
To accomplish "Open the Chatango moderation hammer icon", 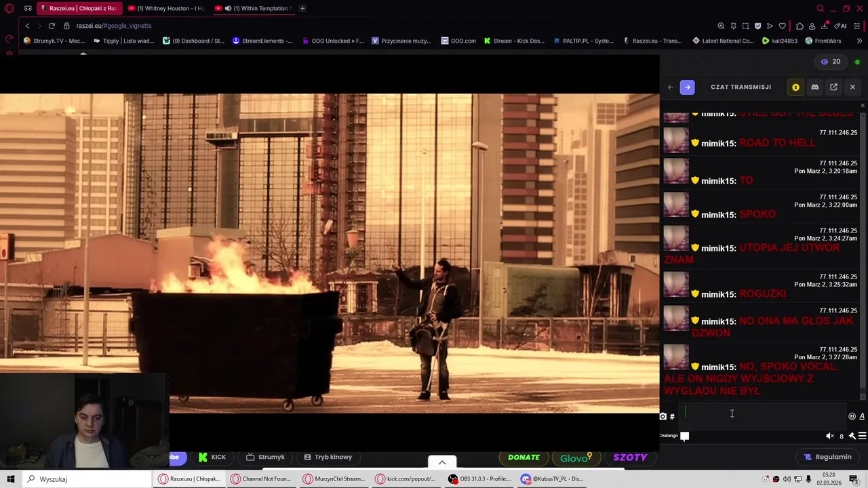I will tap(852, 436).
